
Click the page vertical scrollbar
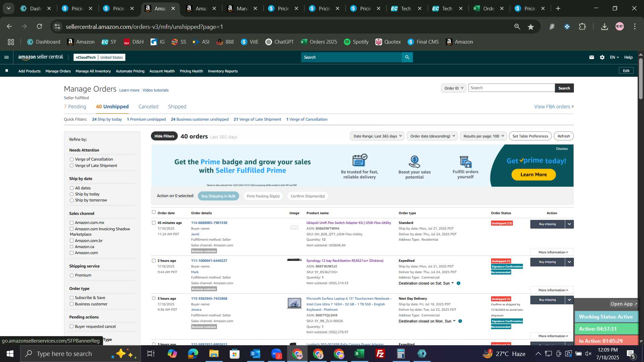tap(641, 79)
